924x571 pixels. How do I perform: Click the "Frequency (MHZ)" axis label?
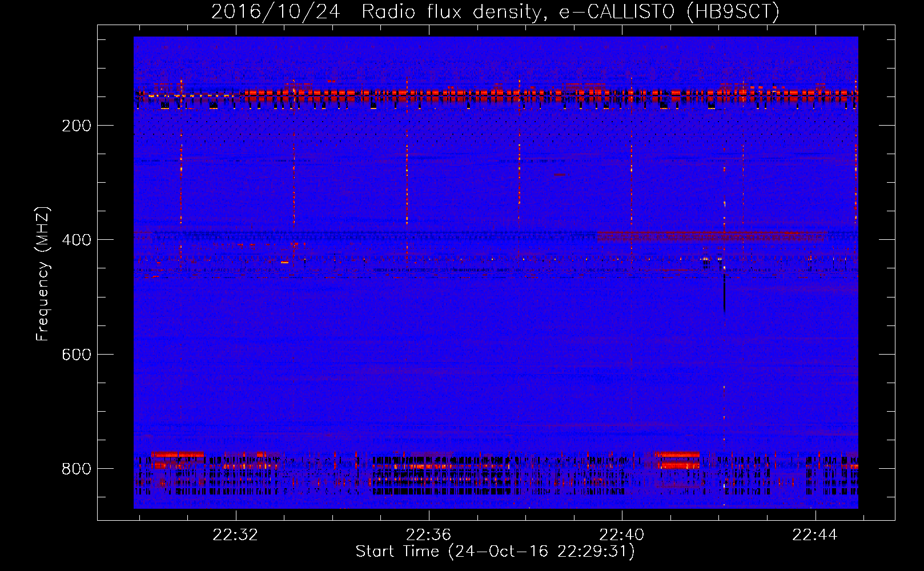click(43, 274)
